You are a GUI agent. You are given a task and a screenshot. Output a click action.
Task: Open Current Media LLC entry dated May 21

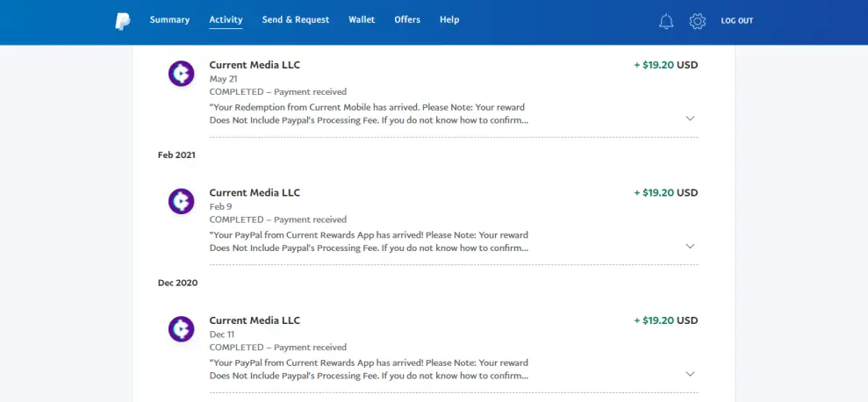pyautogui.click(x=255, y=65)
